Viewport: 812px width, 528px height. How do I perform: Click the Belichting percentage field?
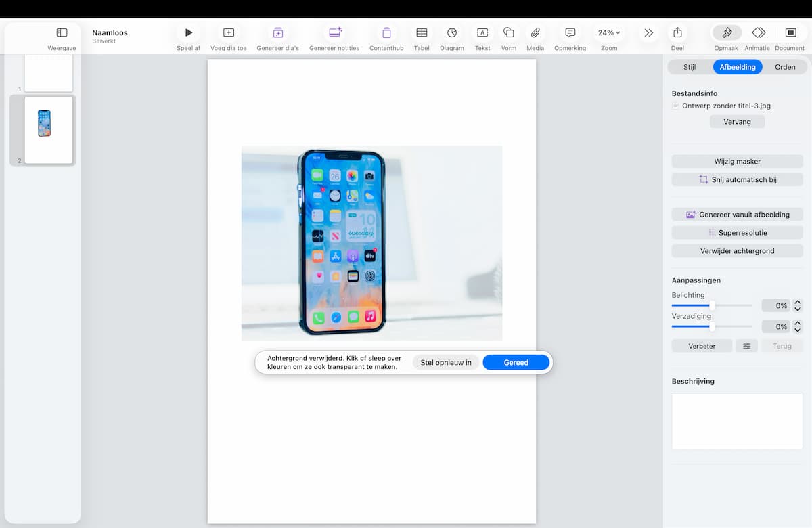775,306
